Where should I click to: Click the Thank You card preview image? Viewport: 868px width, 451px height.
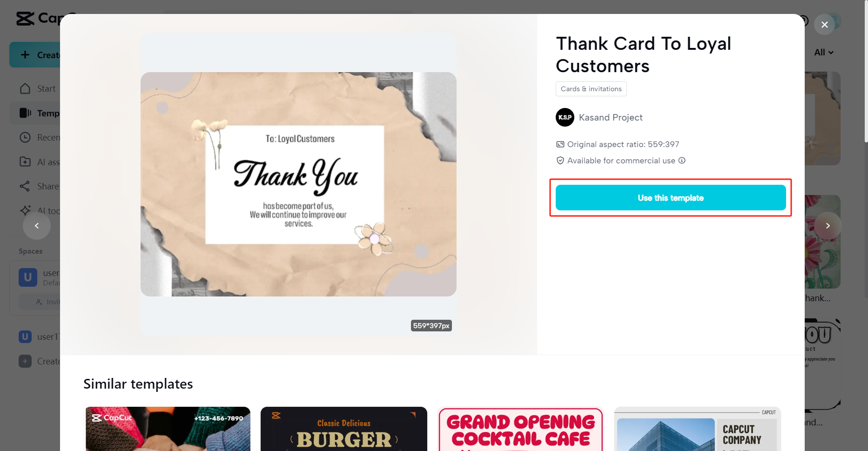coord(298,184)
